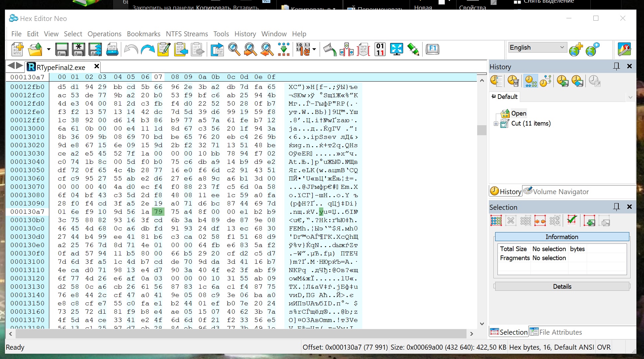Image resolution: width=644 pixels, height=359 pixels.
Task: Open the dropdown arrow beside Open file
Action: (49, 49)
